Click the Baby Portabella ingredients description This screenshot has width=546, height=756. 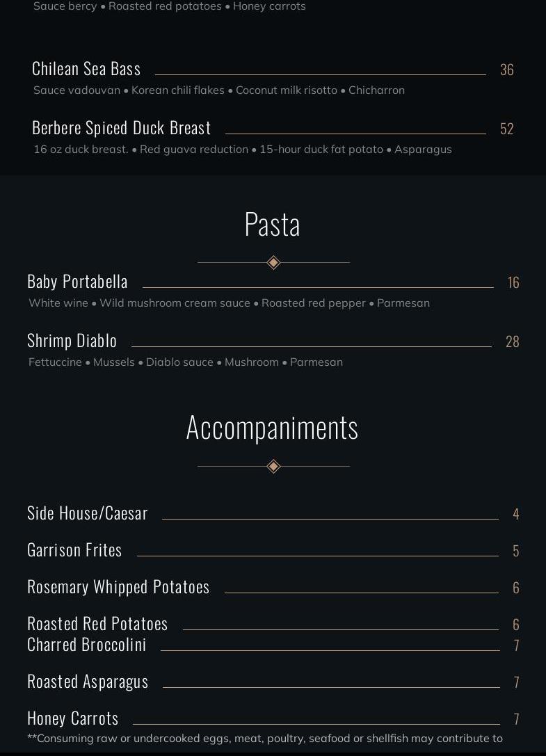click(229, 303)
